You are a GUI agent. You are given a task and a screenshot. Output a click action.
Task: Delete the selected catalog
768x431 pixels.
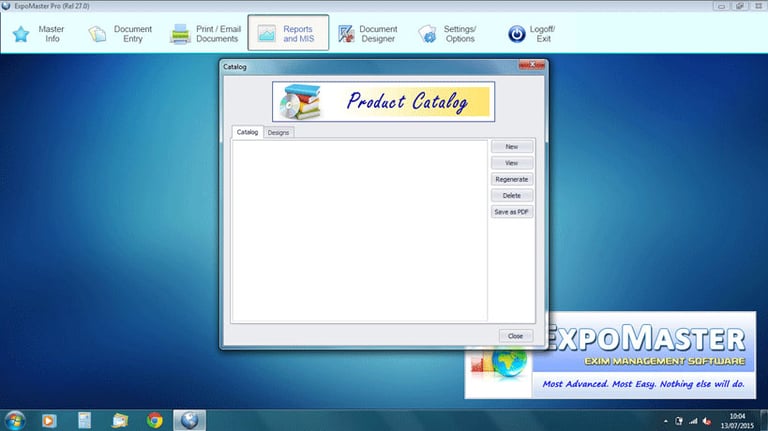[512, 195]
